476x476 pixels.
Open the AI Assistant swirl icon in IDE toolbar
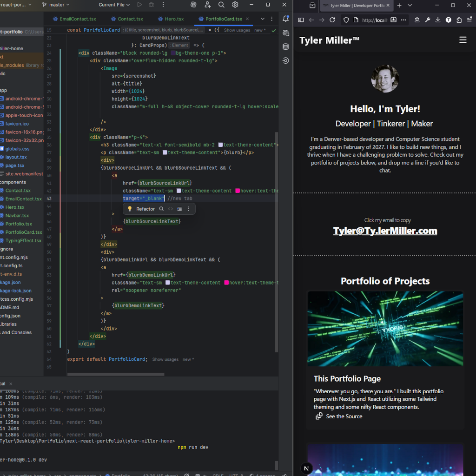click(193, 5)
